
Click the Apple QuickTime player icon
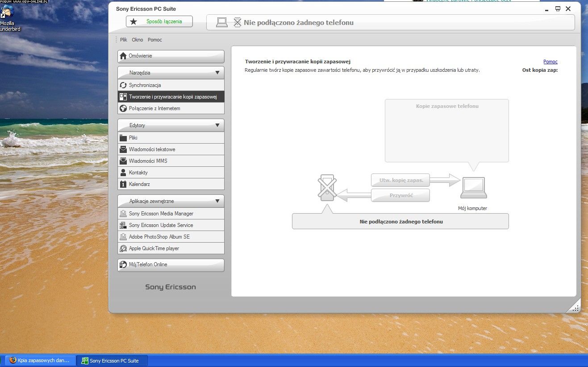123,248
